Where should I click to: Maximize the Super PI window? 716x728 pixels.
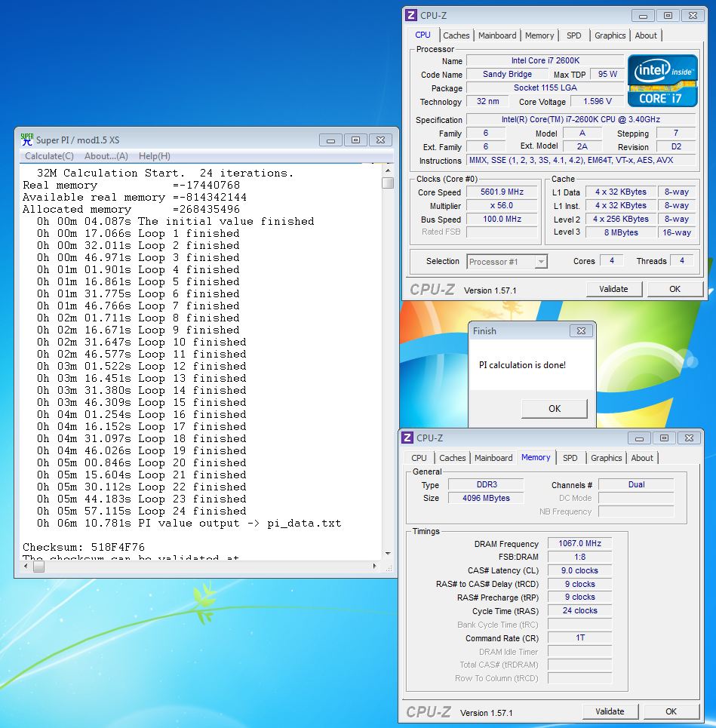(x=355, y=140)
